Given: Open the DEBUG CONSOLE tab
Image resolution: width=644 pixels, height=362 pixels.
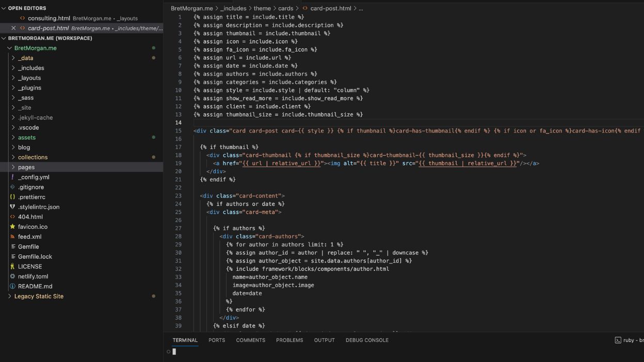Looking at the screenshot, I should pyautogui.click(x=367, y=340).
